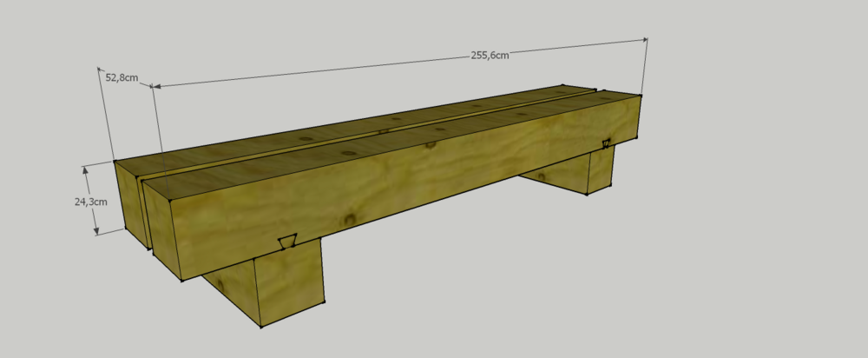Image resolution: width=868 pixels, height=358 pixels.
Task: Select the 24,3cm height dimension label
Action: point(90,201)
